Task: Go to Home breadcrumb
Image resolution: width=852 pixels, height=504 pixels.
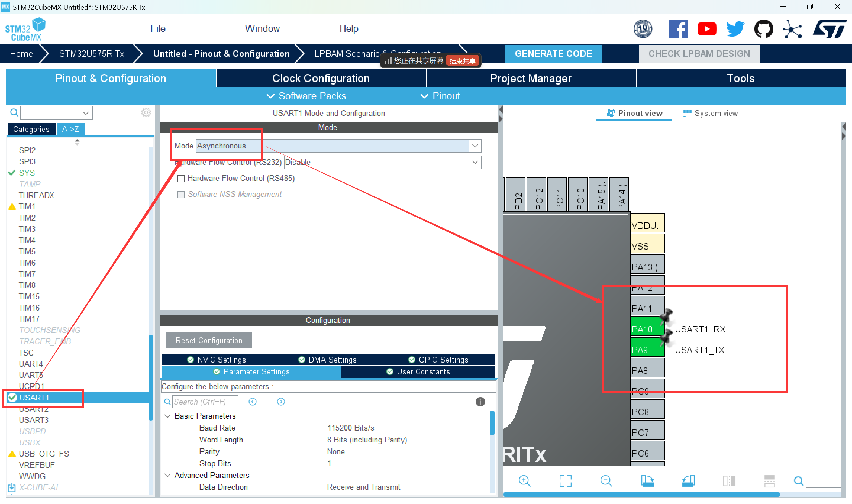Action: click(x=21, y=54)
